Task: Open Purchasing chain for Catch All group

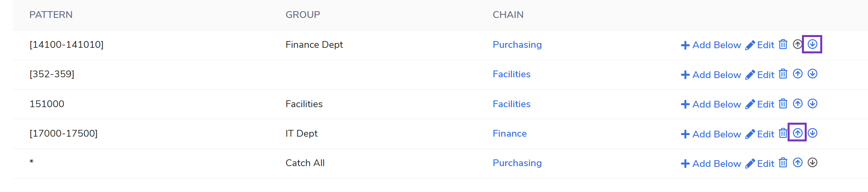Action: pos(517,163)
